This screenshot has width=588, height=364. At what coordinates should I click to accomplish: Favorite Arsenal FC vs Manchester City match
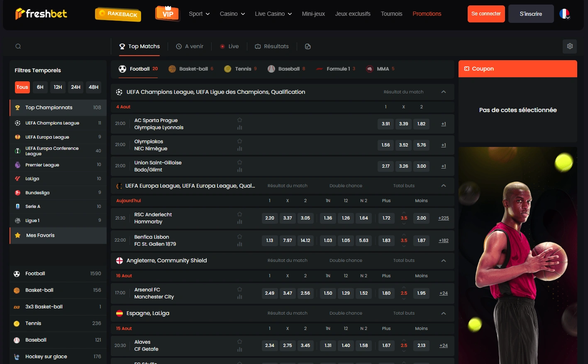coord(240,289)
